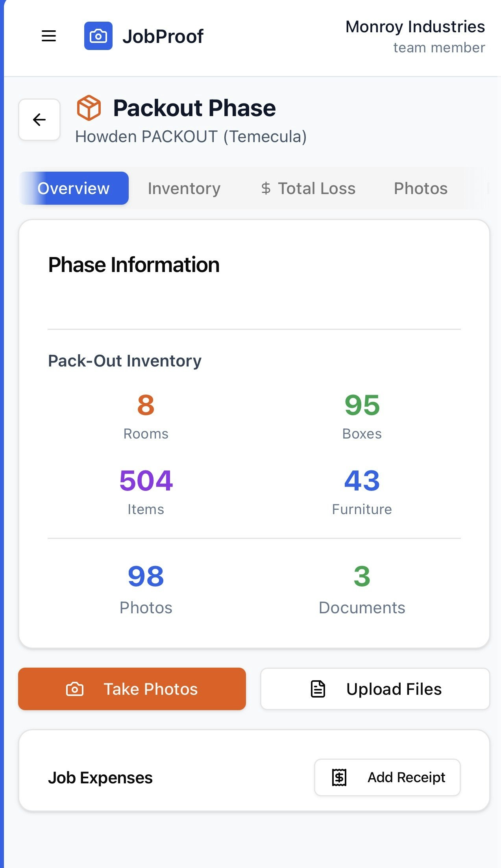This screenshot has width=501, height=868.
Task: Tap the 98 Photos stat
Action: tap(146, 589)
